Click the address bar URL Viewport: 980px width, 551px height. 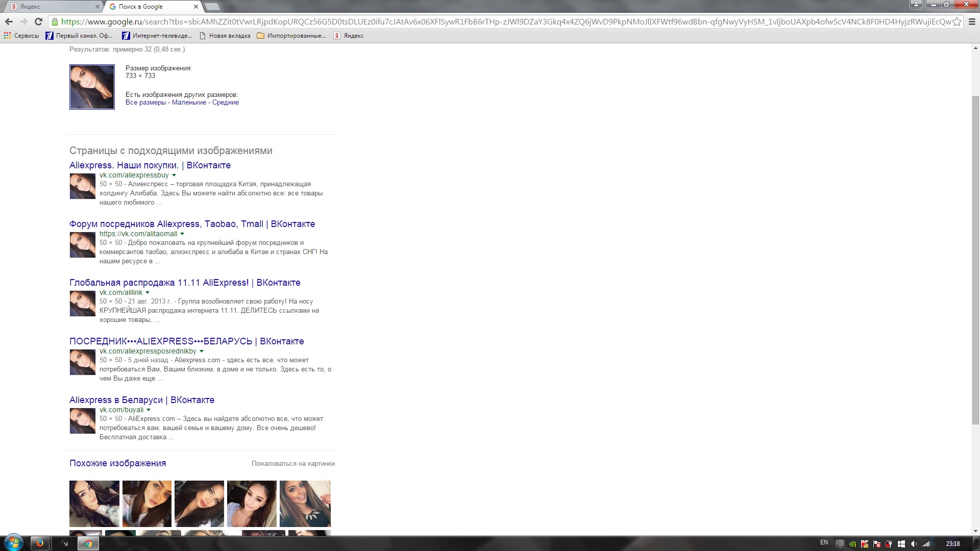tap(505, 21)
